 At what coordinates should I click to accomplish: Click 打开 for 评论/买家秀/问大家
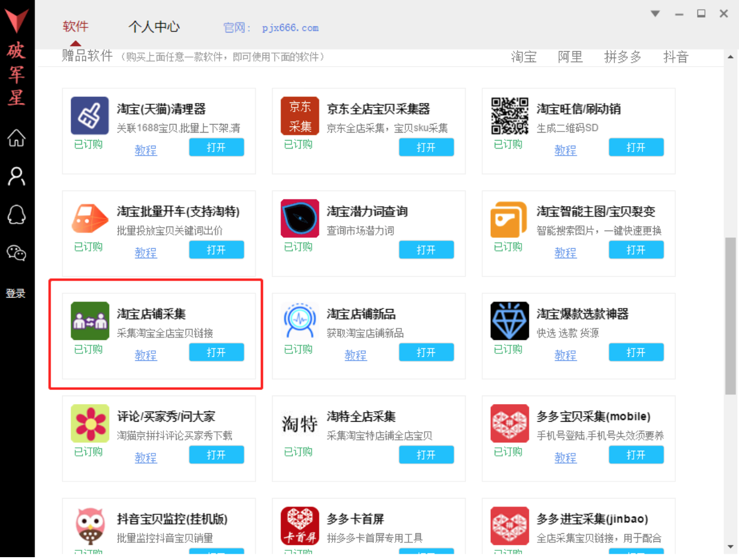[x=216, y=455]
